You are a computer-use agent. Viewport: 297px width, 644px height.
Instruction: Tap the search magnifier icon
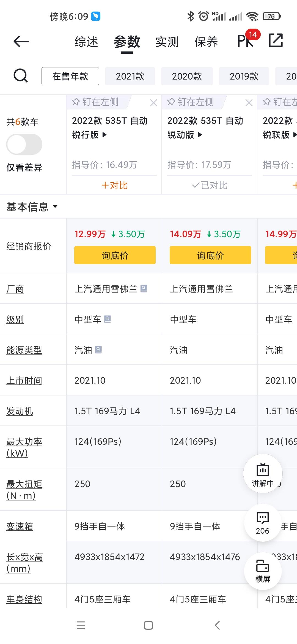(x=21, y=76)
